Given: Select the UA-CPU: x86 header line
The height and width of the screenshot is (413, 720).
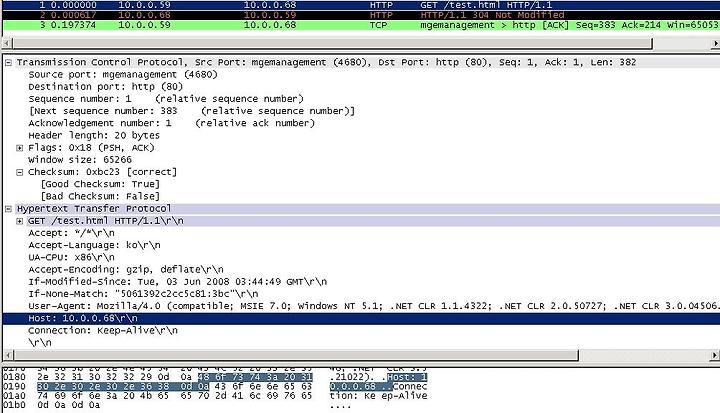Looking at the screenshot, I should pos(71,257).
